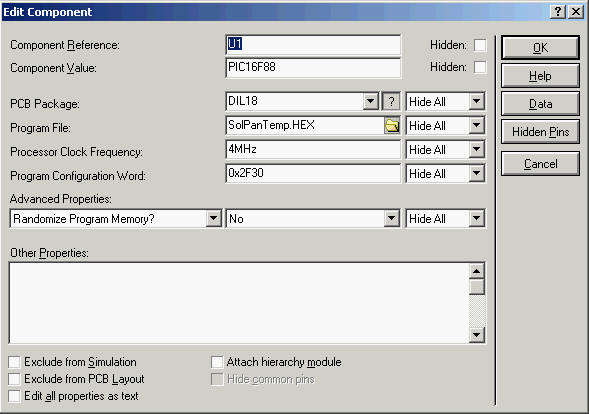The width and height of the screenshot is (589, 414).
Task: Open the No value dropdown for advanced property
Action: [391, 218]
